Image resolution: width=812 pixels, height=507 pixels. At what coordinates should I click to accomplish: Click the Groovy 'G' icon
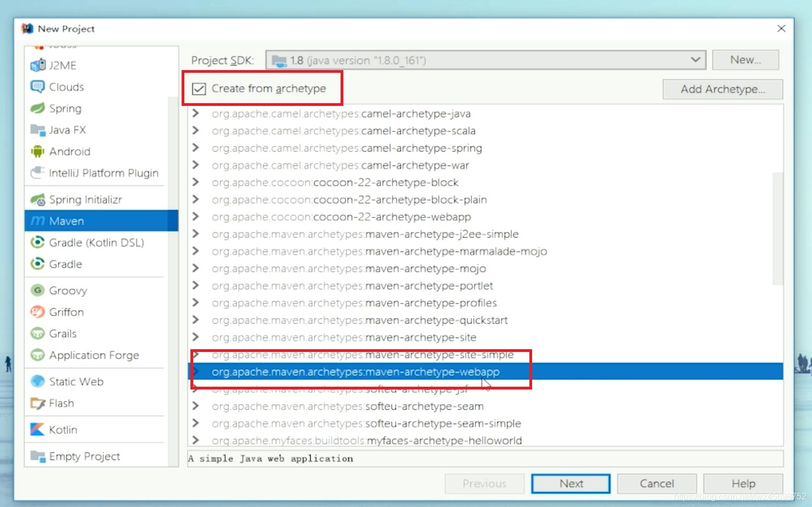(x=38, y=290)
